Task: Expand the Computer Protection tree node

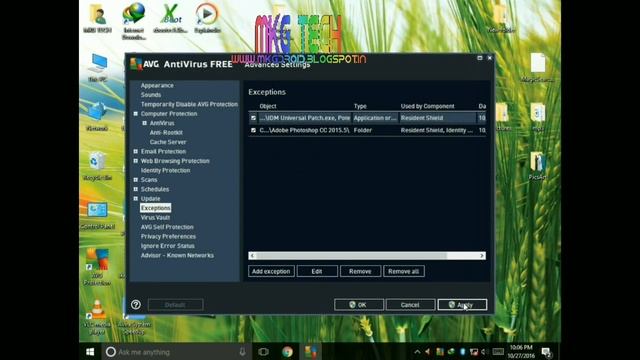Action: (x=136, y=113)
